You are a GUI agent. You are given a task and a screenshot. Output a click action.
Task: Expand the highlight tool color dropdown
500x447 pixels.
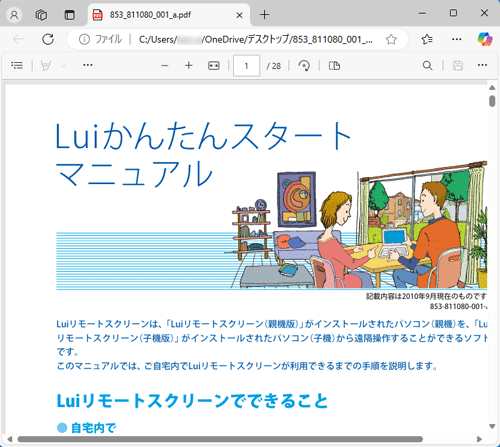[x=63, y=66]
